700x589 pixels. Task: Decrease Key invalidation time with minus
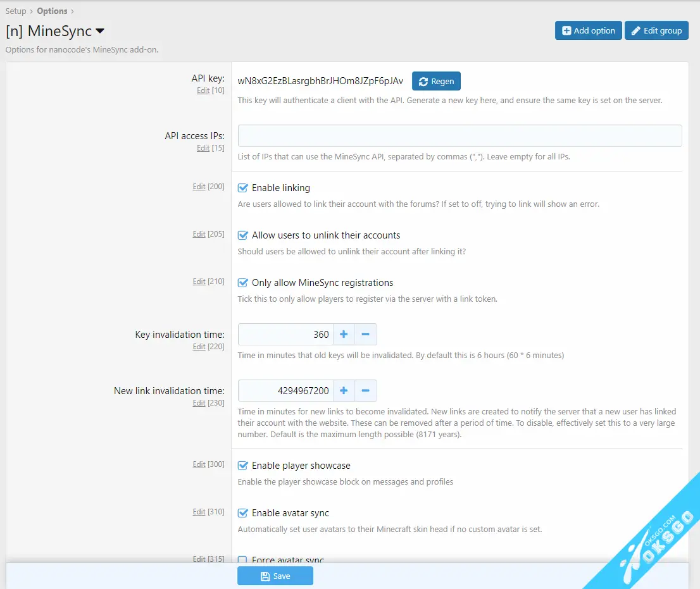tap(365, 334)
